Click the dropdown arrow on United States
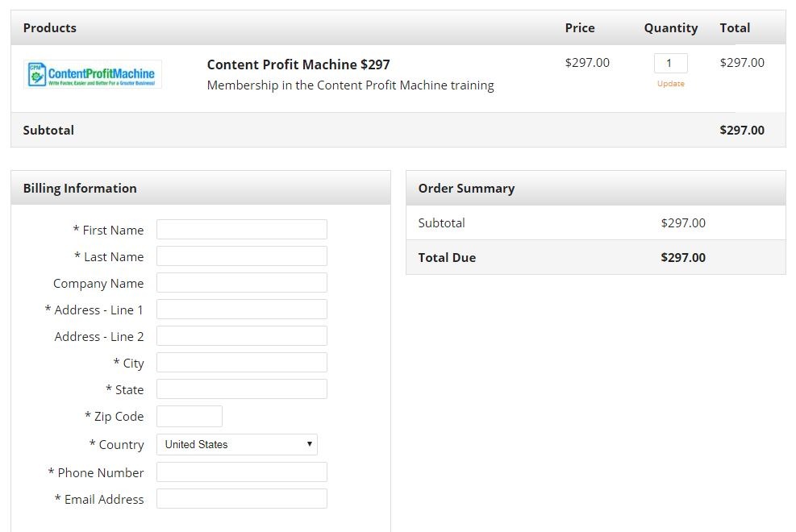Image resolution: width=796 pixels, height=532 pixels. [309, 444]
